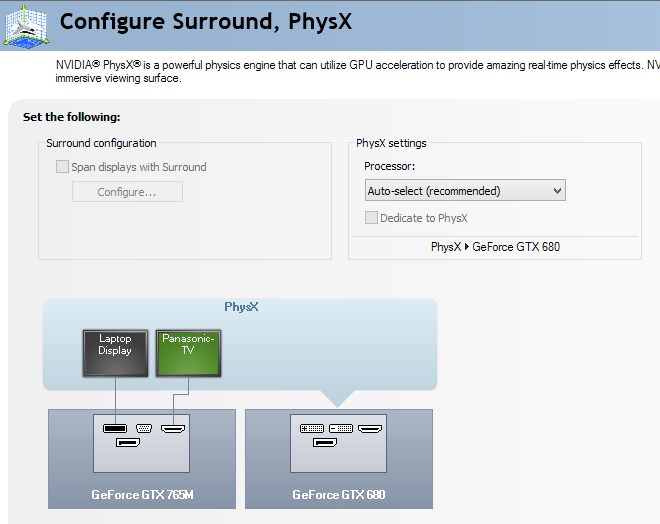The image size is (660, 524).
Task: Click the Surround configuration group label
Action: point(101,143)
